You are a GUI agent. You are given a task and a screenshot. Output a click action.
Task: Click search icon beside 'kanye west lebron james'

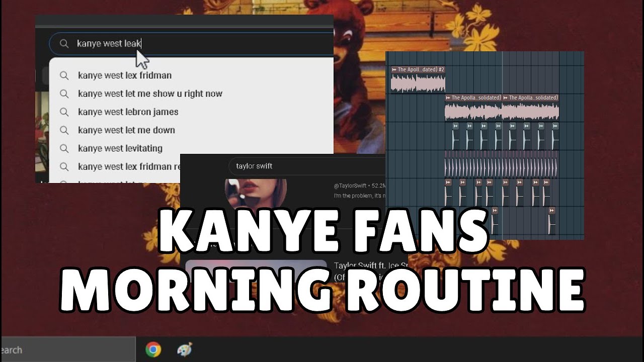(x=64, y=112)
